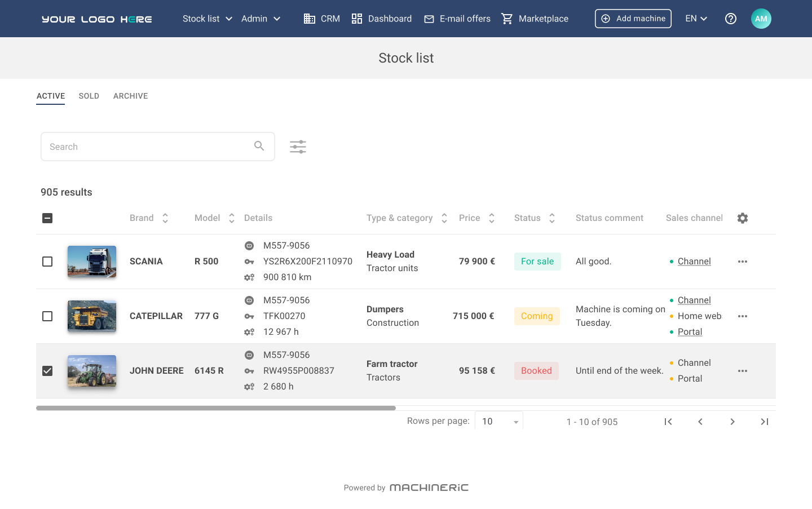Open the help question mark icon
The image size is (812, 509).
click(731, 19)
